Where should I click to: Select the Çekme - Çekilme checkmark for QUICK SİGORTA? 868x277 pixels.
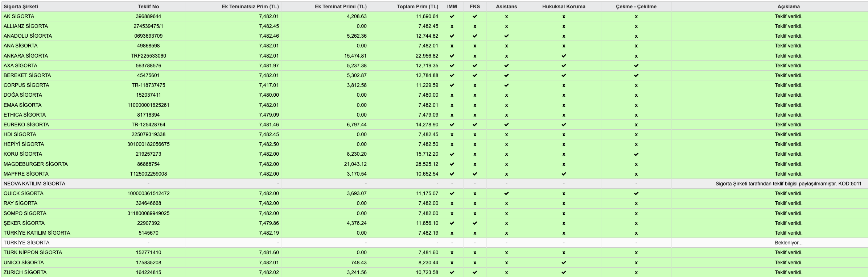tap(636, 193)
